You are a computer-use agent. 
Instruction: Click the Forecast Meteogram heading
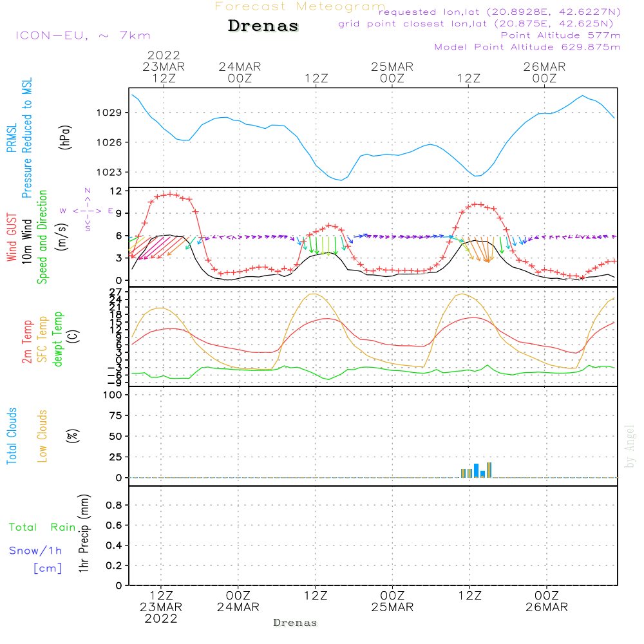click(300, 6)
